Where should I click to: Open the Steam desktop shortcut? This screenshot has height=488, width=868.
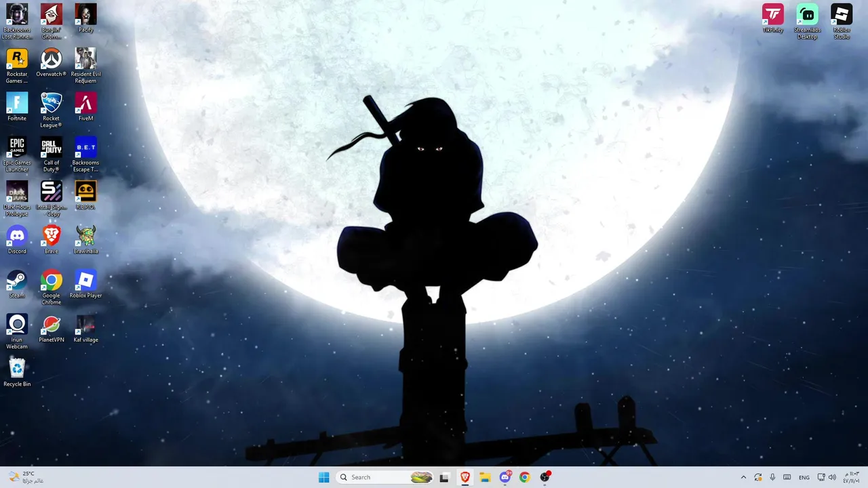[x=17, y=284]
